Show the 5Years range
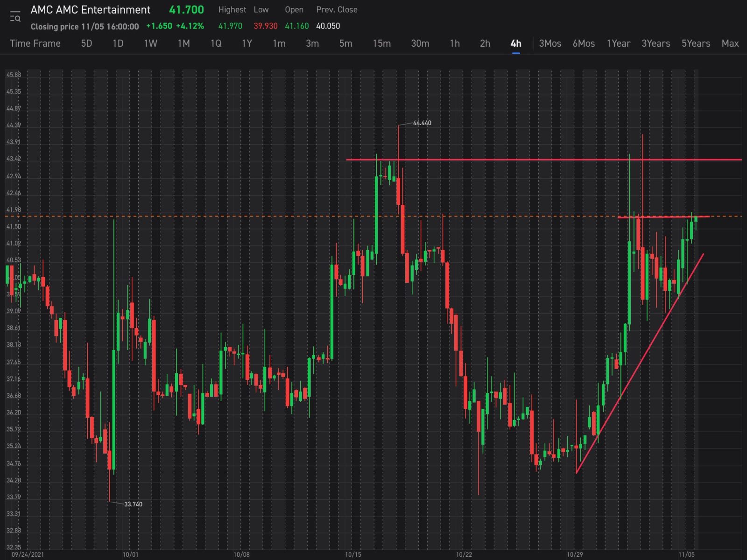 (x=696, y=43)
